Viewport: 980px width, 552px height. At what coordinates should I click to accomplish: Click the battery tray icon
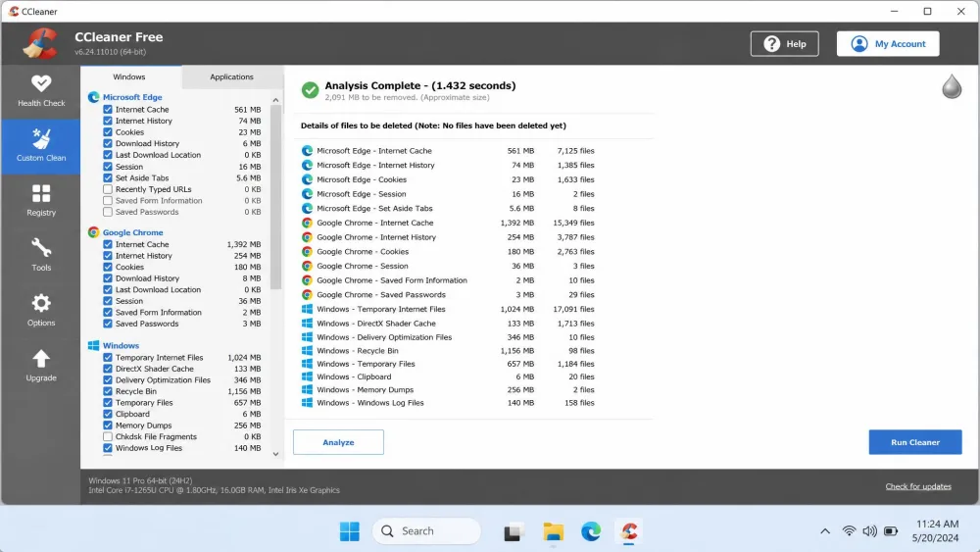[x=891, y=531]
